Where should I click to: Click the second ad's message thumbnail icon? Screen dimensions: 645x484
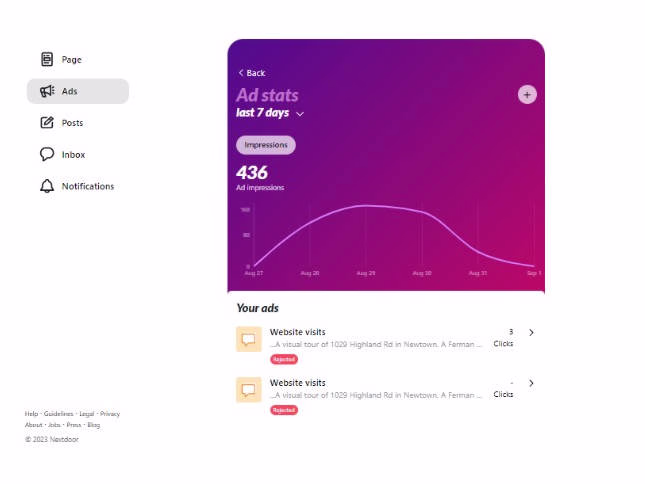[249, 390]
